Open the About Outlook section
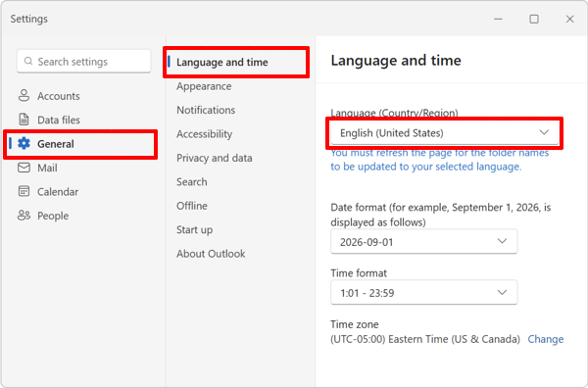 coord(211,254)
